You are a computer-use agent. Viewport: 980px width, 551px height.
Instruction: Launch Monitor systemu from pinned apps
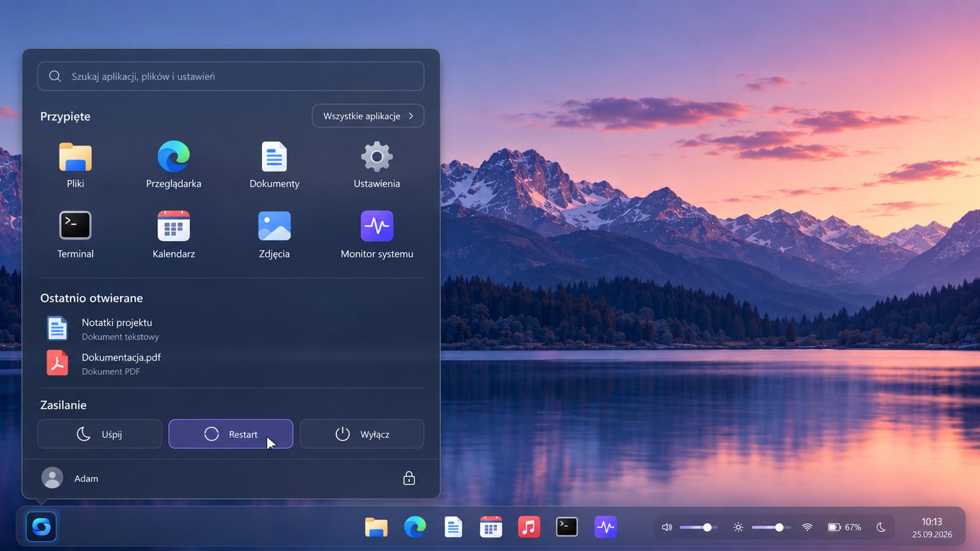click(x=377, y=235)
